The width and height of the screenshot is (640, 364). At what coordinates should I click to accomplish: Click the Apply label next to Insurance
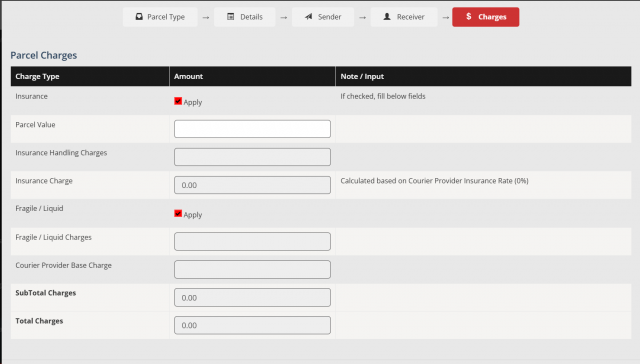click(x=193, y=102)
